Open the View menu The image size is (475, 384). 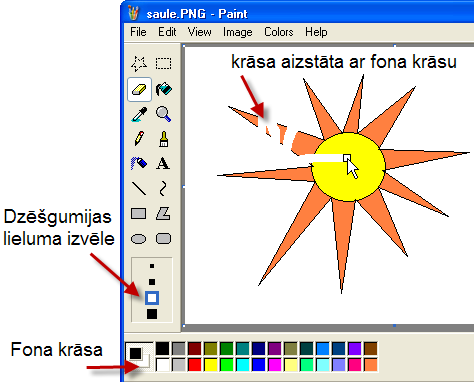coord(199,32)
